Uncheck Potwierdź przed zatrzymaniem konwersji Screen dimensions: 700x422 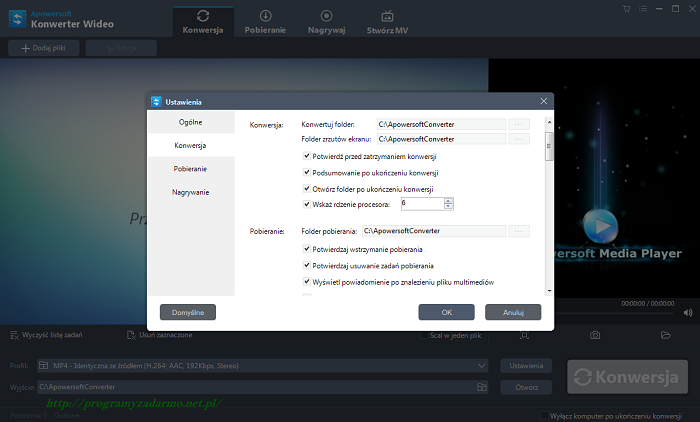point(306,157)
